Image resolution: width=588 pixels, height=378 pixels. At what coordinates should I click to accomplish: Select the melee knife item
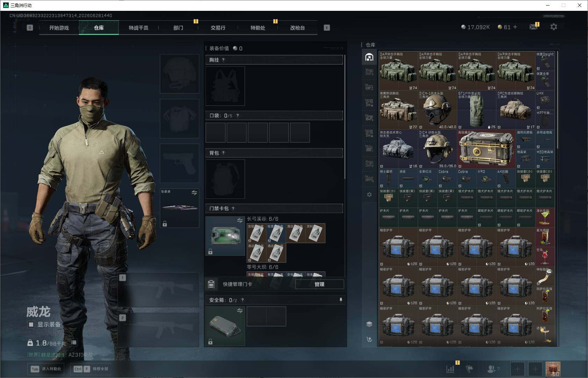pyautogui.click(x=180, y=208)
